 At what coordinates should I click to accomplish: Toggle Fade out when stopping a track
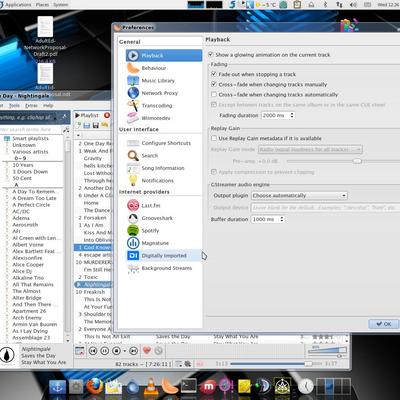[x=214, y=74]
